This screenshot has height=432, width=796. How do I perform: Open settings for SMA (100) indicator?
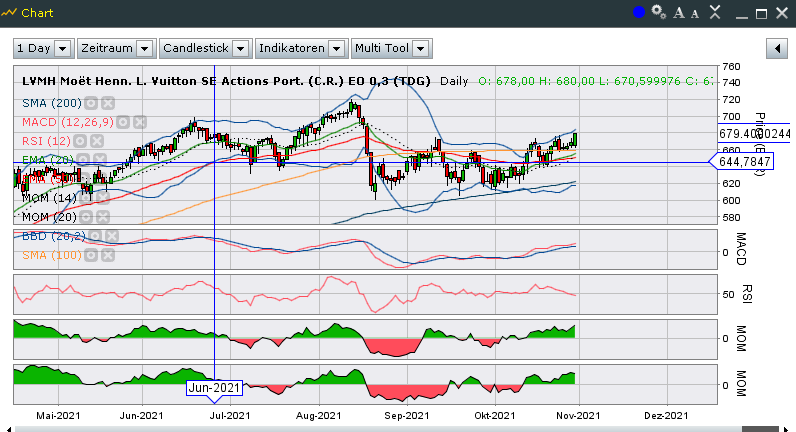[91, 255]
